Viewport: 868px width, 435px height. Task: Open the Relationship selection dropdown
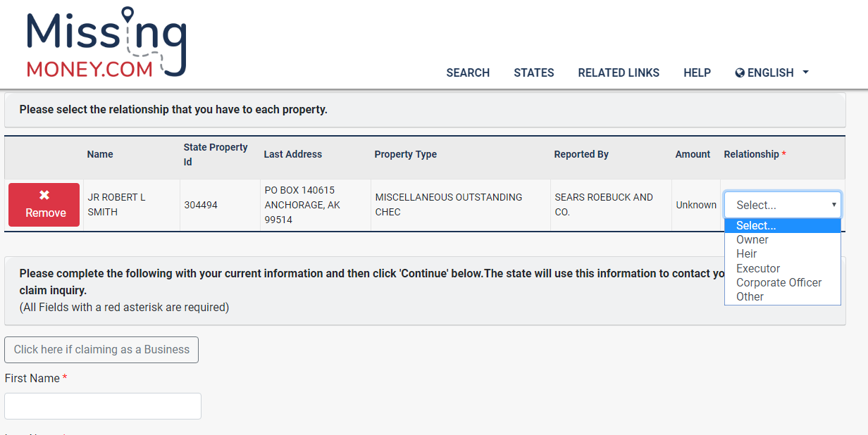coord(782,204)
